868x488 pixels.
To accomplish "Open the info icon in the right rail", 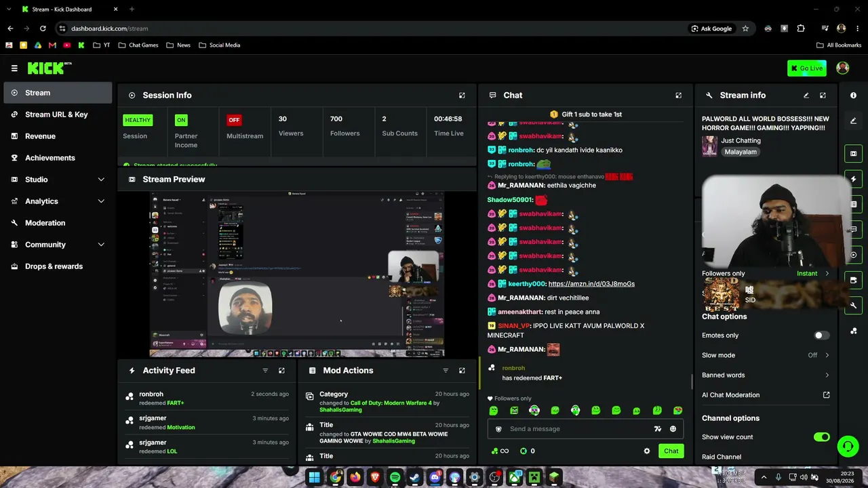I will pyautogui.click(x=853, y=96).
